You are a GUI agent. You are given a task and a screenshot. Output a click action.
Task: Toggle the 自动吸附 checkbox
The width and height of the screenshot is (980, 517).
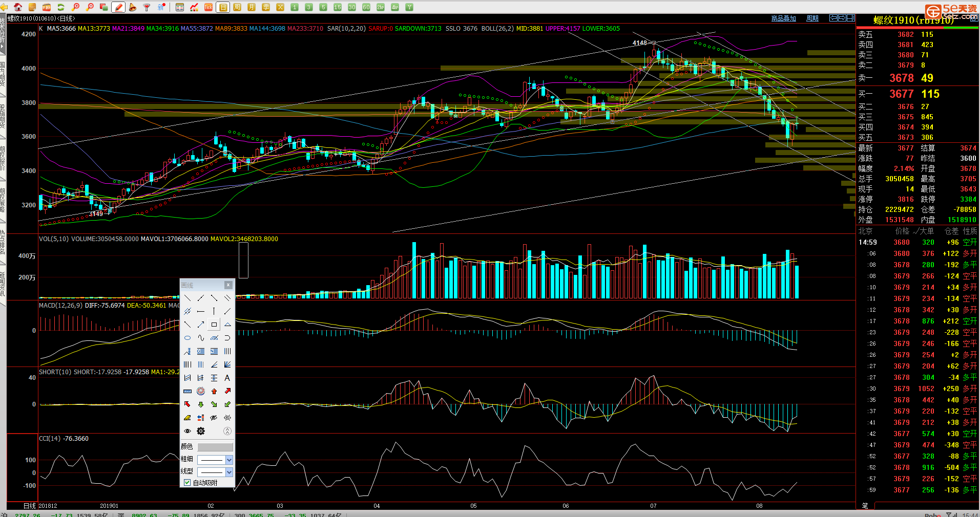click(x=187, y=483)
